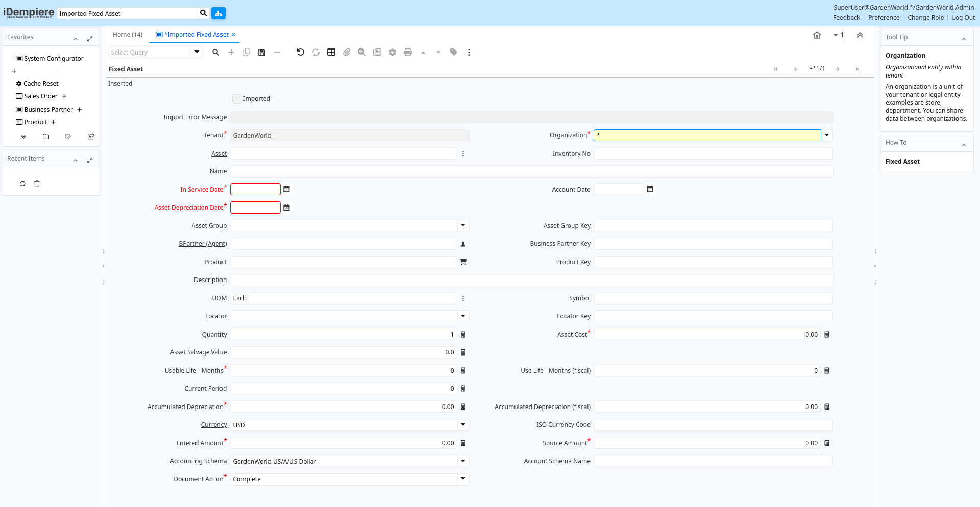Switch to the Home (14) tab
The height and width of the screenshot is (507, 980).
pos(128,35)
